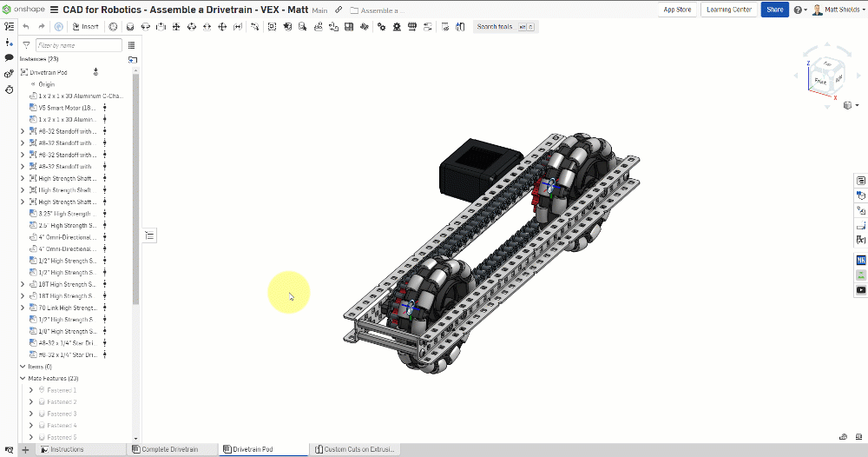Select the Tangent mate tool icon
The height and width of the screenshot is (457, 868).
coord(255,27)
